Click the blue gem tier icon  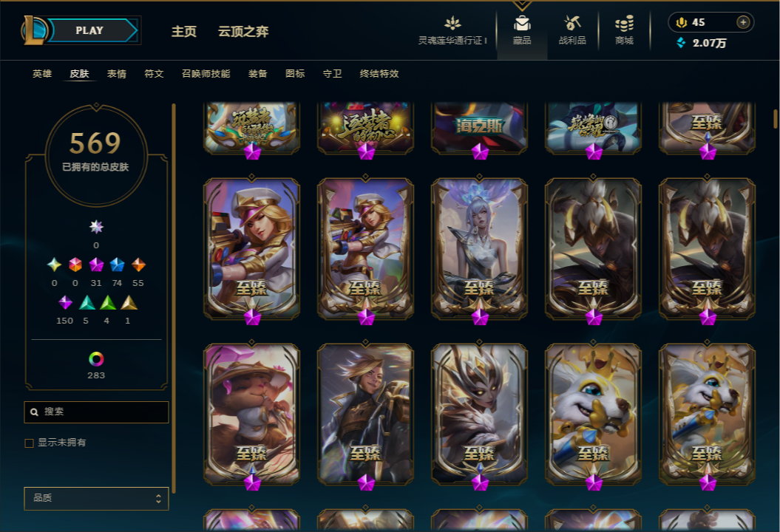pyautogui.click(x=117, y=265)
